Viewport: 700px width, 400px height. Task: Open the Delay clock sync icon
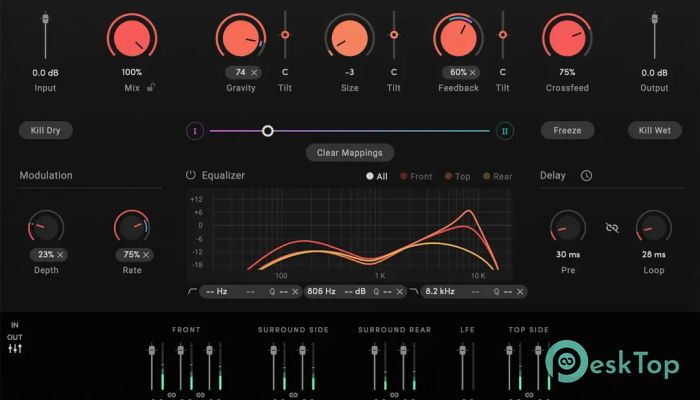pyautogui.click(x=586, y=175)
